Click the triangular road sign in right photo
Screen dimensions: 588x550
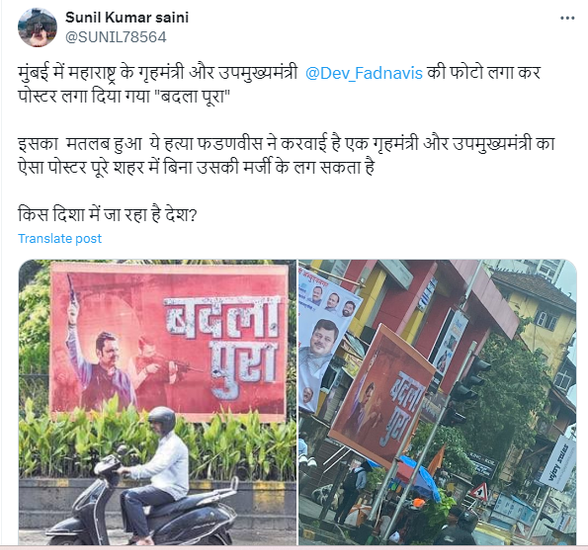click(480, 492)
